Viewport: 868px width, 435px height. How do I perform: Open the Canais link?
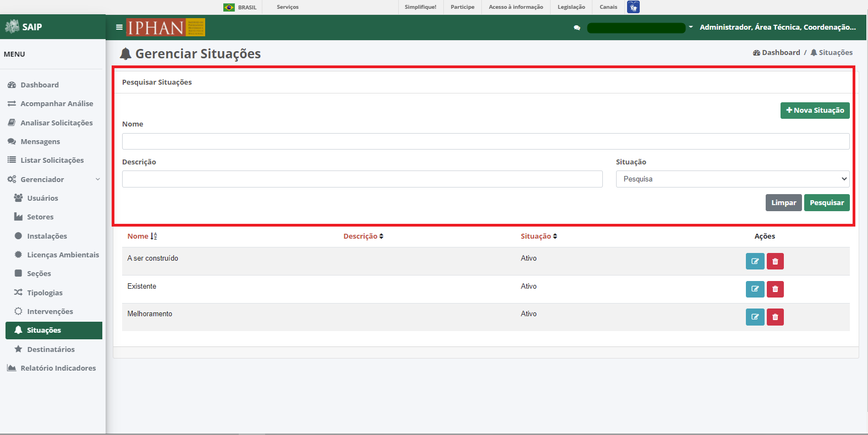(608, 7)
